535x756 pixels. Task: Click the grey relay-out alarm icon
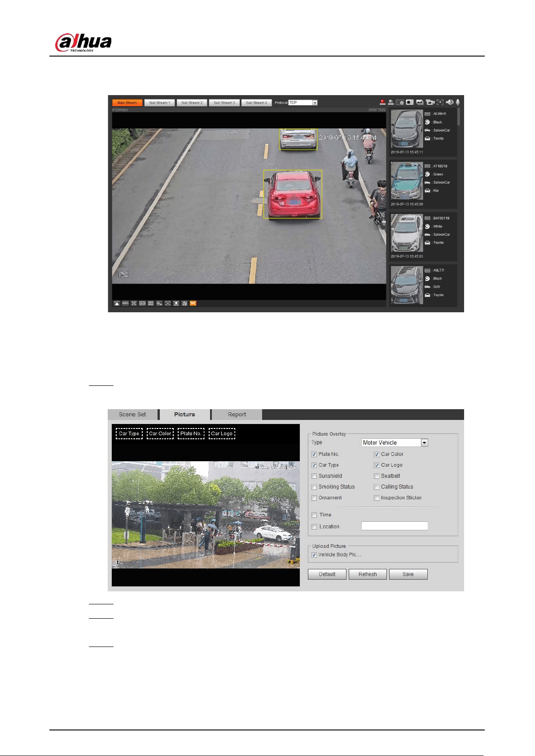click(x=391, y=102)
